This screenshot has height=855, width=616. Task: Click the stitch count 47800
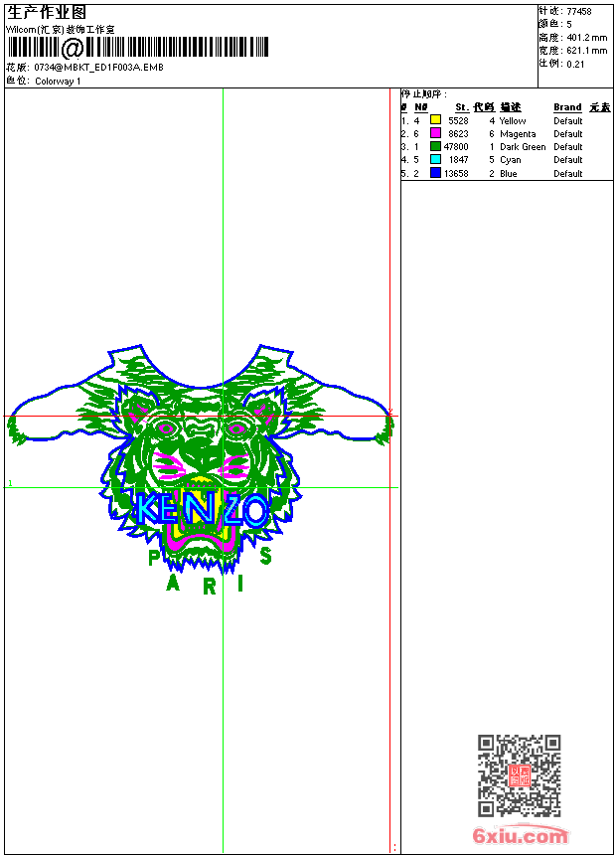456,147
